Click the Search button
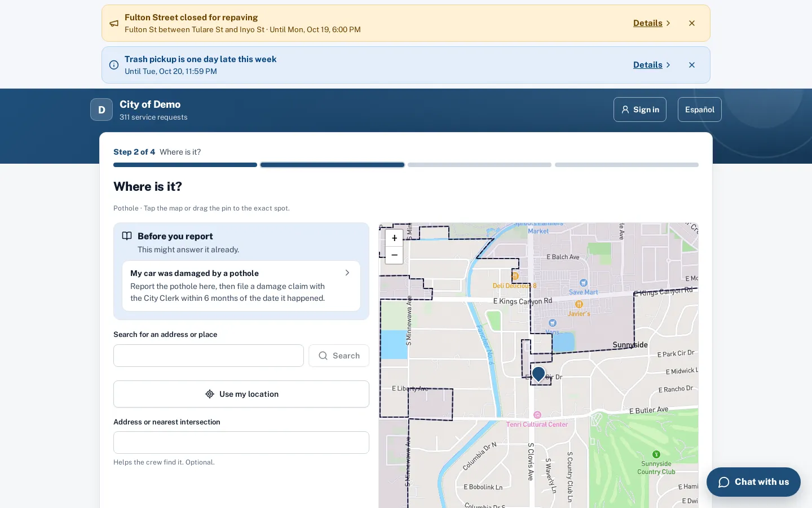 click(339, 356)
